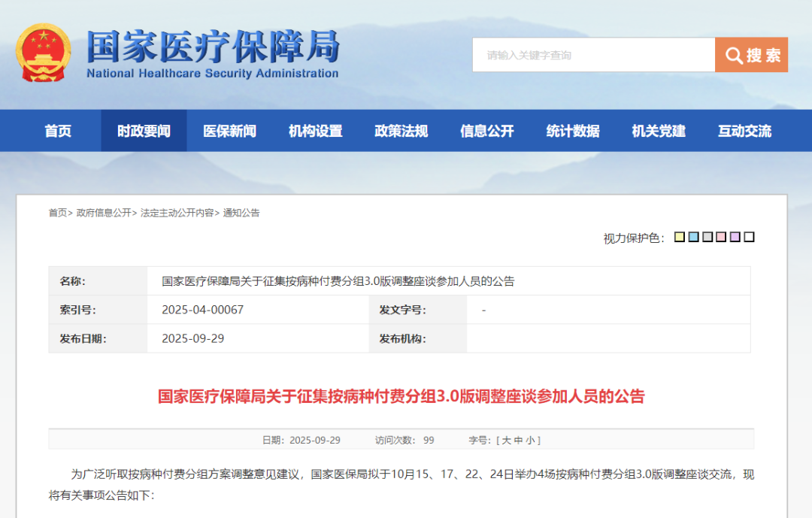Select the blue eye-protection color swatch
Screen dimensions: 812x518
tap(692, 237)
